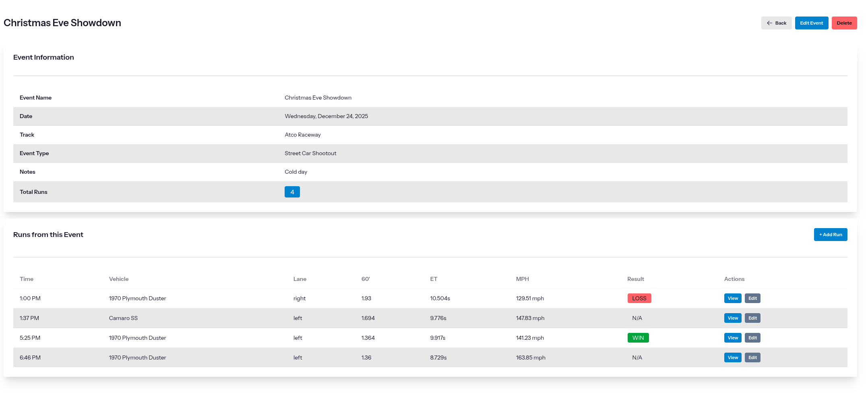Click the ET column header
Image resolution: width=868 pixels, height=399 pixels.
[434, 279]
